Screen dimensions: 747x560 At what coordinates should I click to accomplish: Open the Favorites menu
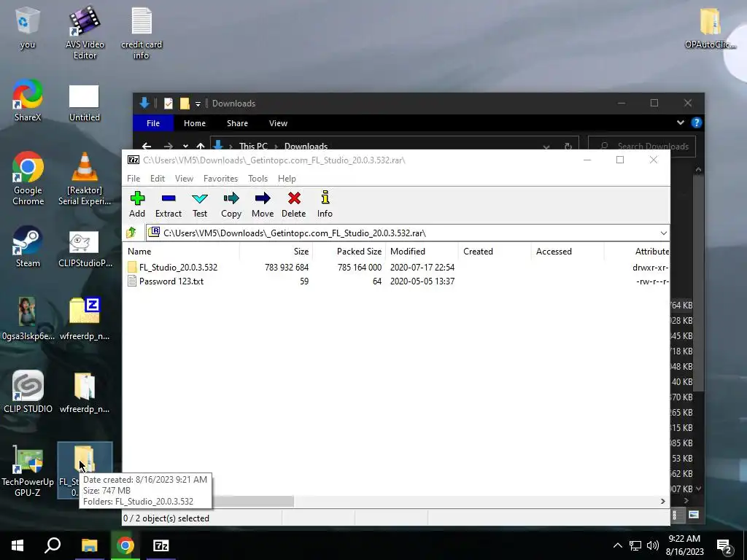click(220, 179)
